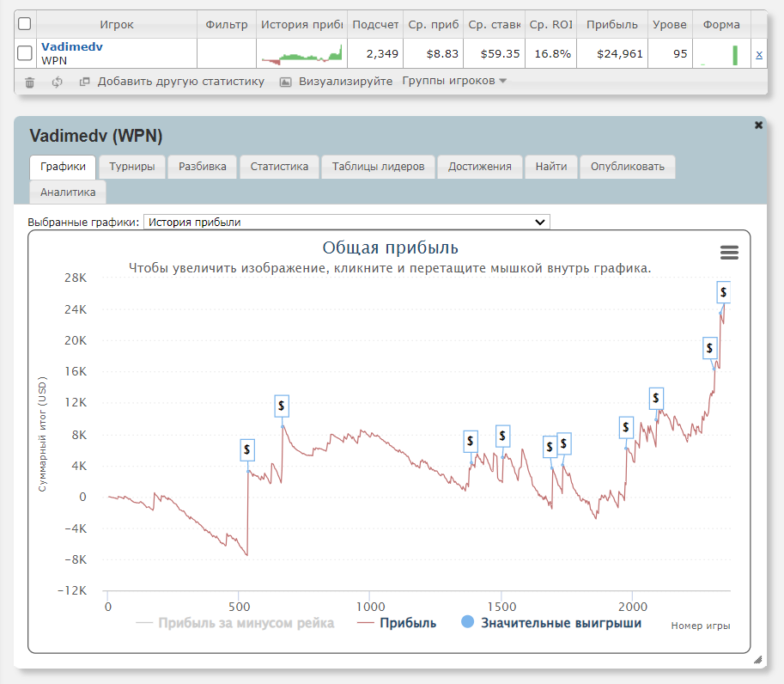Image resolution: width=784 pixels, height=684 pixels.
Task: Open the Vadimedv player link
Action: (x=72, y=47)
